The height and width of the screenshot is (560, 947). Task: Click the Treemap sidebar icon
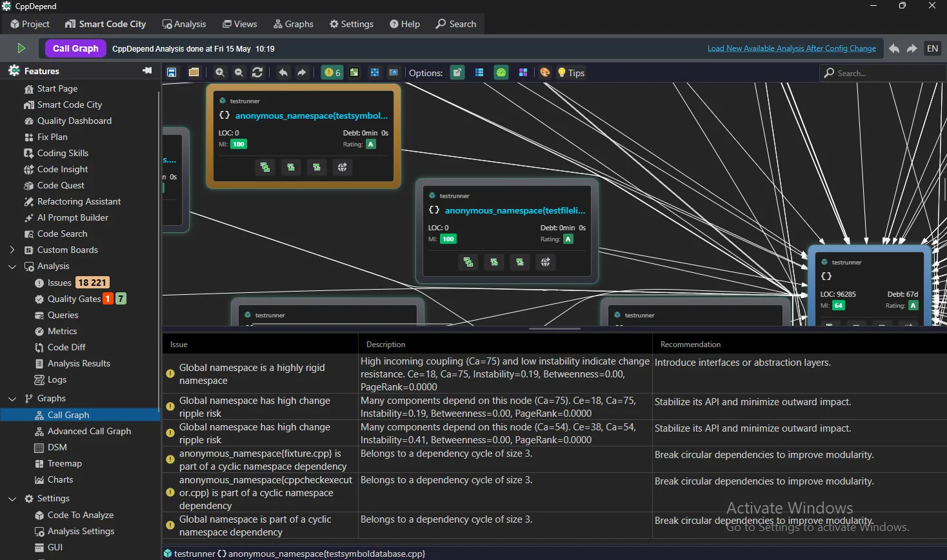click(x=39, y=463)
